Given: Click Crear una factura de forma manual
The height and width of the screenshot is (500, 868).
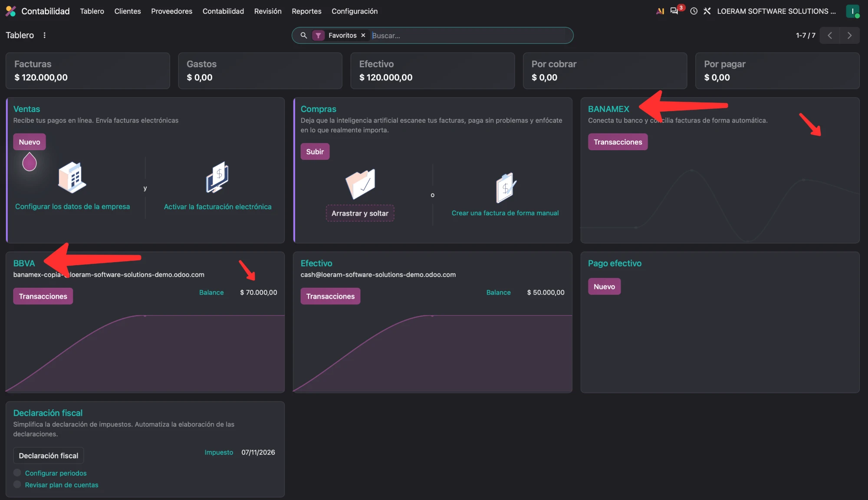Looking at the screenshot, I should point(505,213).
